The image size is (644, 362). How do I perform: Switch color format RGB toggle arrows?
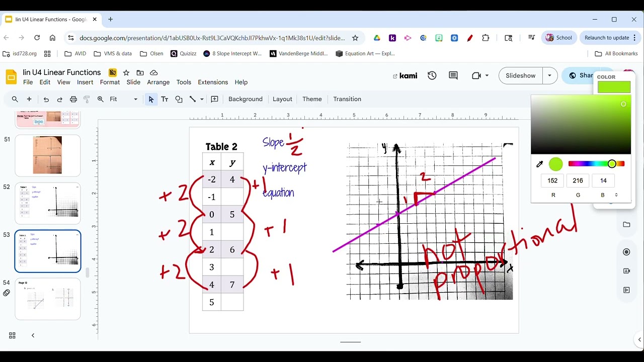pos(616,195)
